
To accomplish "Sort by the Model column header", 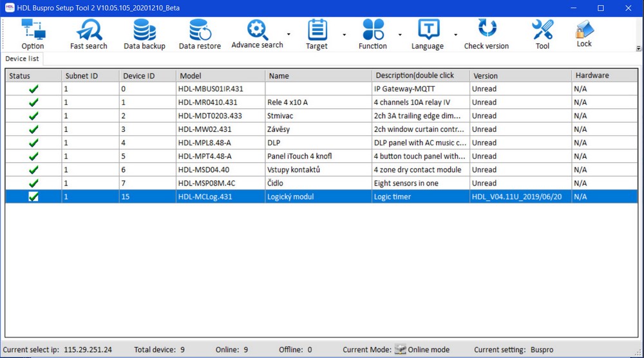I will [220, 75].
